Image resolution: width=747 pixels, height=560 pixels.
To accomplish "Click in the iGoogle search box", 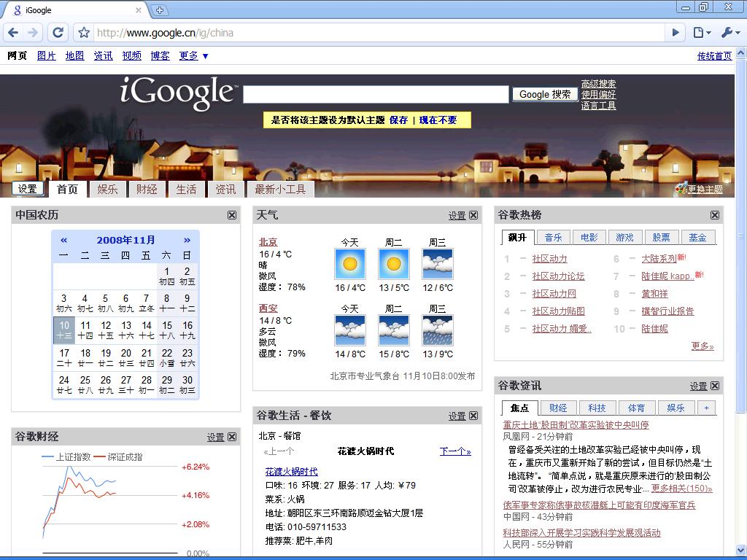I will click(376, 94).
